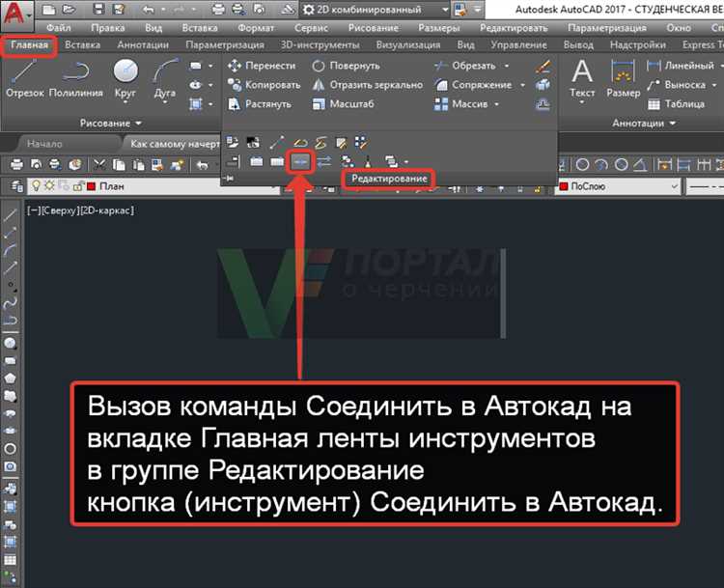The width and height of the screenshot is (724, 588).
Task: Select table icon in left vertical toolbar
Action: [11, 560]
